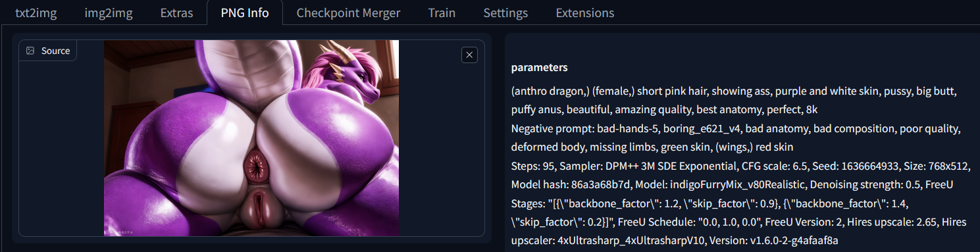The image size is (980, 252).
Task: Select the PNG Info tab
Action: pyautogui.click(x=244, y=13)
